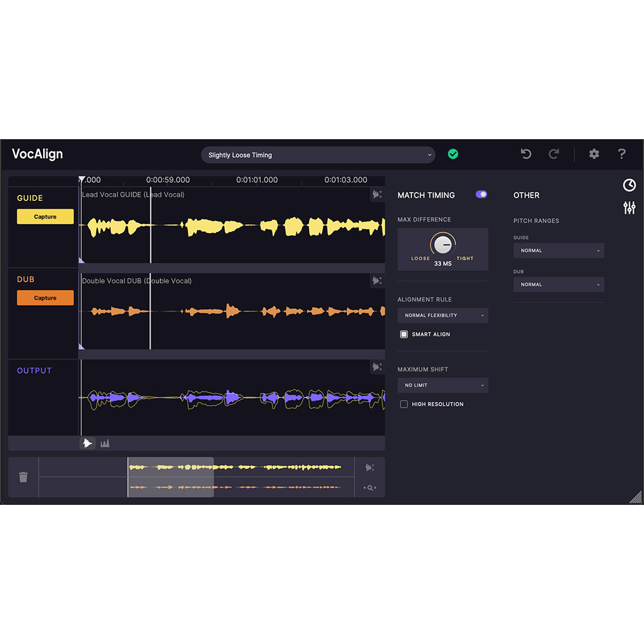
Task: Click the 0:00:59.000 ruler time
Action: click(168, 180)
